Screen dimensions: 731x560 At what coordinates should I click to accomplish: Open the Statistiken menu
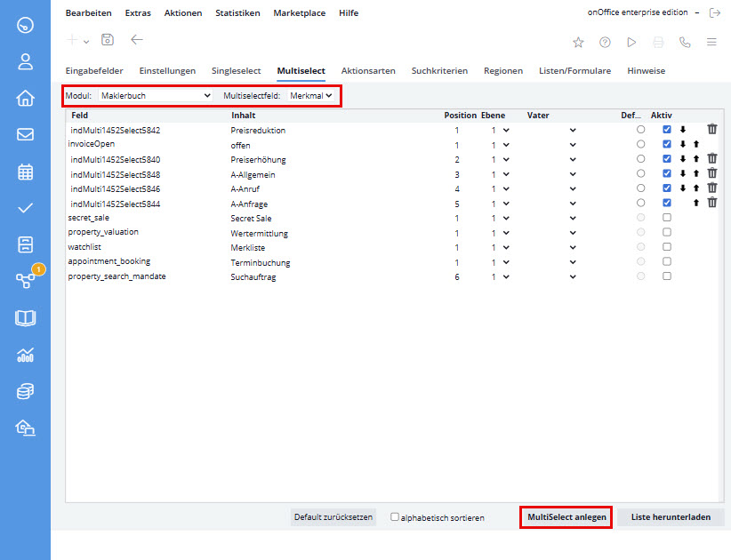pos(237,13)
